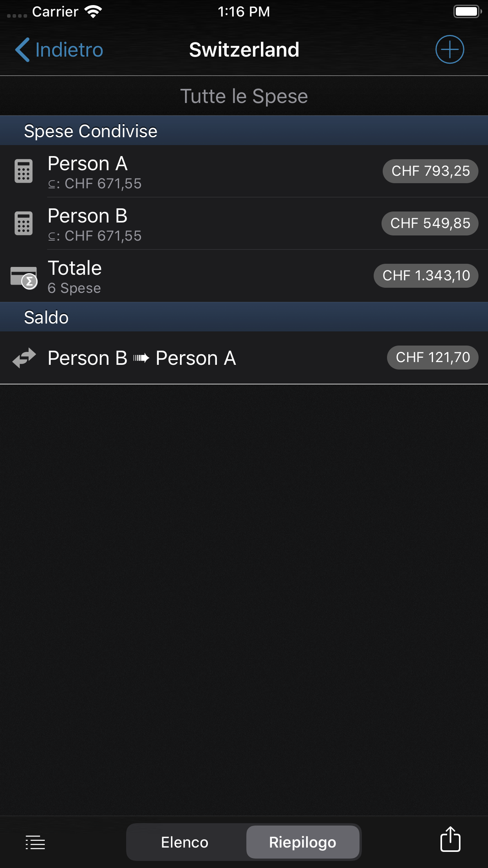Tap the Saldo transfer arrows icon
The width and height of the screenshot is (488, 868).
tap(24, 358)
